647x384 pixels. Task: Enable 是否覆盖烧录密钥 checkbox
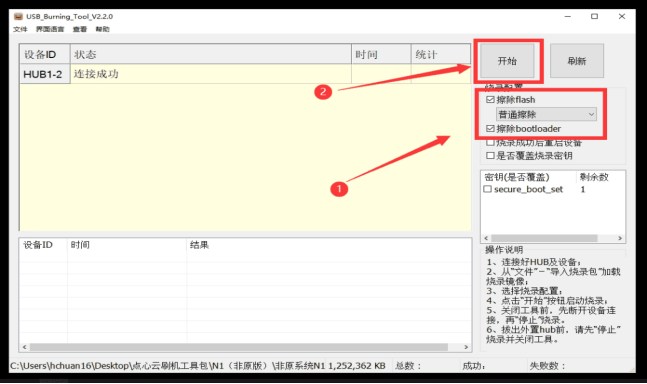(x=490, y=156)
